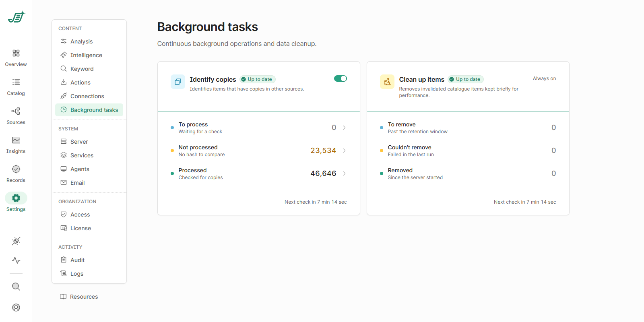Click the Removed row label
644x322 pixels.
(400, 170)
